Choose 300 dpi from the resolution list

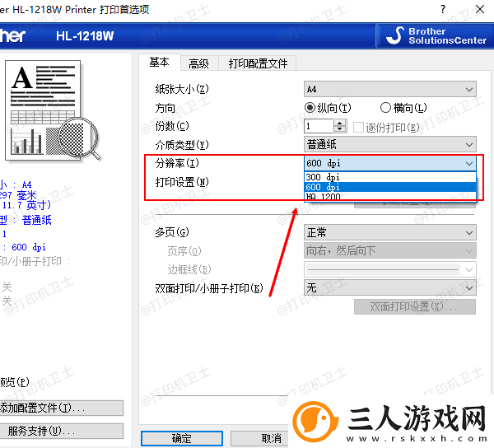[390, 177]
